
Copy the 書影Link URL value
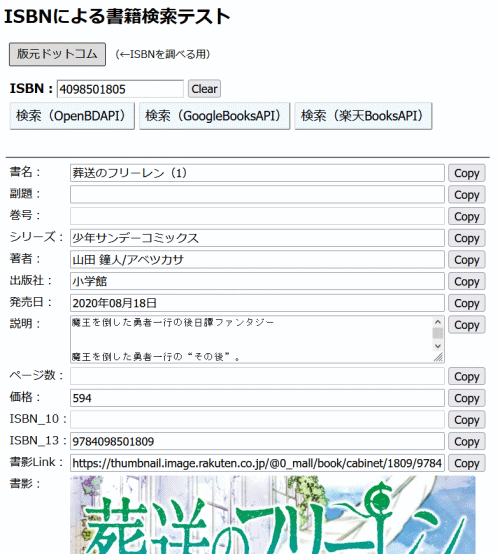pyautogui.click(x=467, y=463)
